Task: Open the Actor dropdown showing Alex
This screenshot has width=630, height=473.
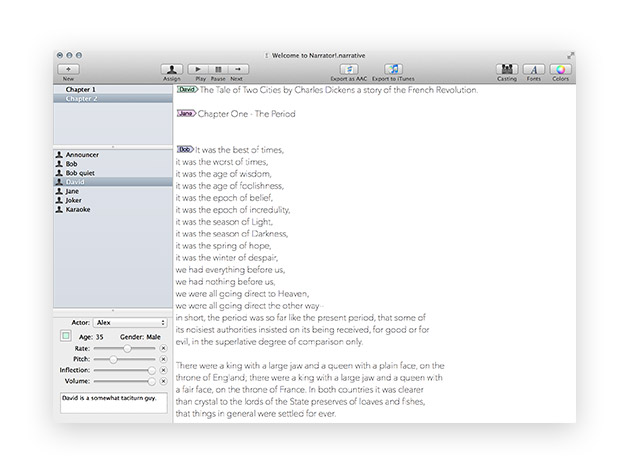Action: tap(130, 323)
